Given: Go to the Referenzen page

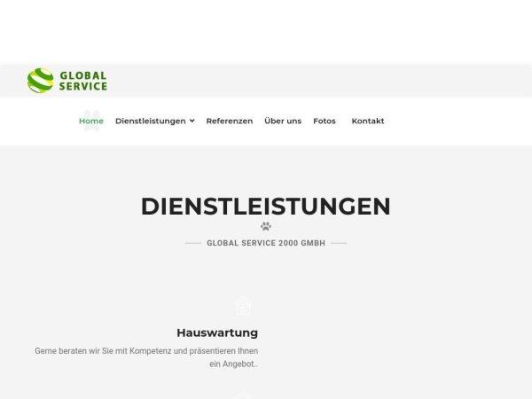Looking at the screenshot, I should pos(229,121).
